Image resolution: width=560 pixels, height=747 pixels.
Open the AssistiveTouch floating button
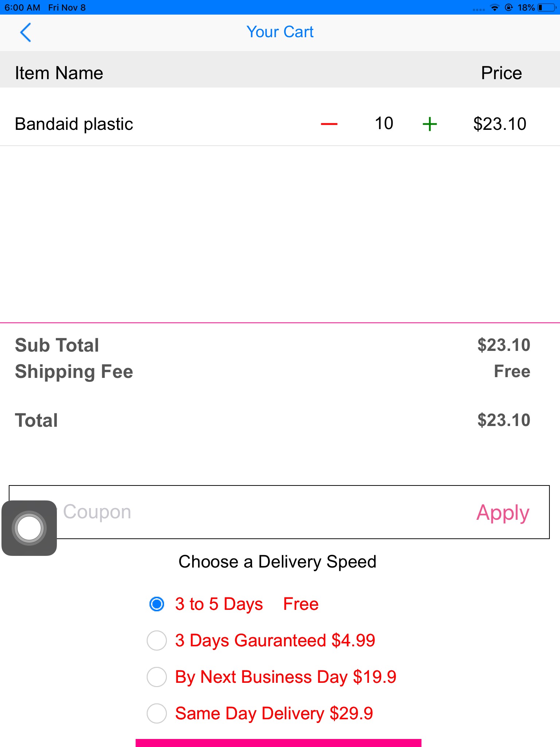(x=29, y=528)
